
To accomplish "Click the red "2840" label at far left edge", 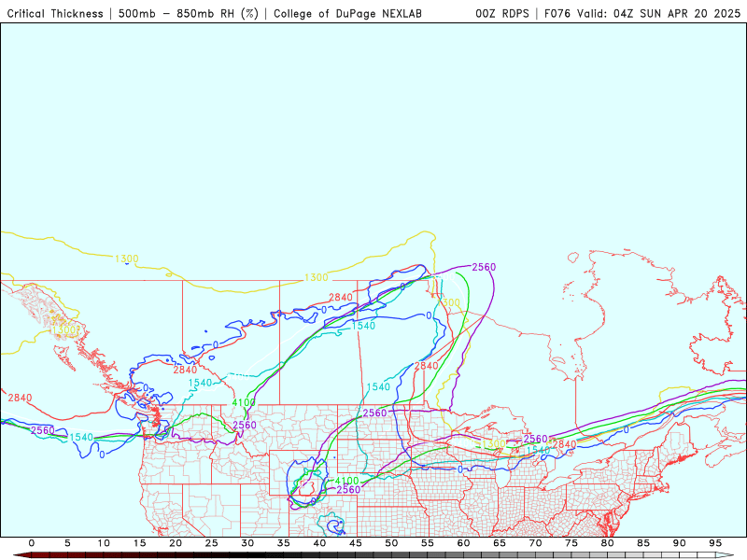I will pos(20,398).
